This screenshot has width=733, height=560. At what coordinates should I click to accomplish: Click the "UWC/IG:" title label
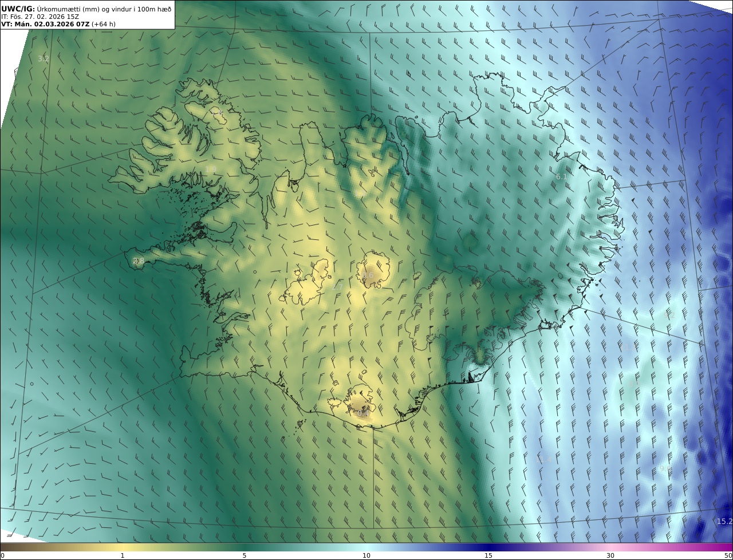18,9
